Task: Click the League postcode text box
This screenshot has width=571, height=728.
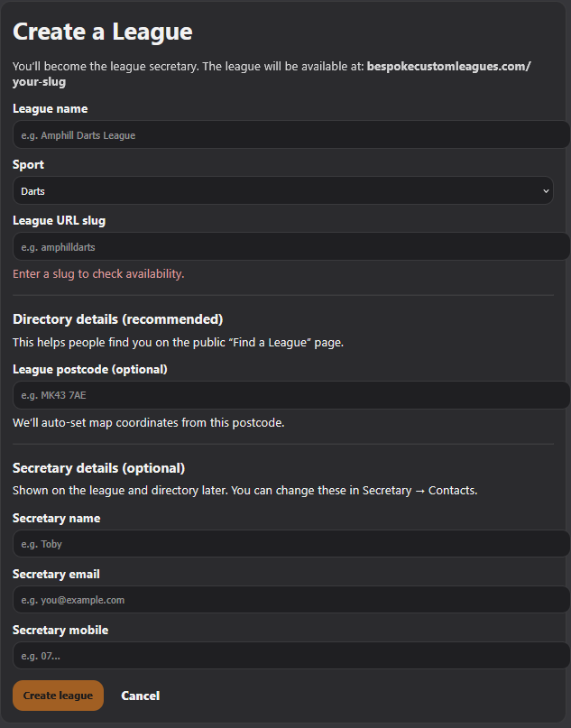Action: [289, 395]
